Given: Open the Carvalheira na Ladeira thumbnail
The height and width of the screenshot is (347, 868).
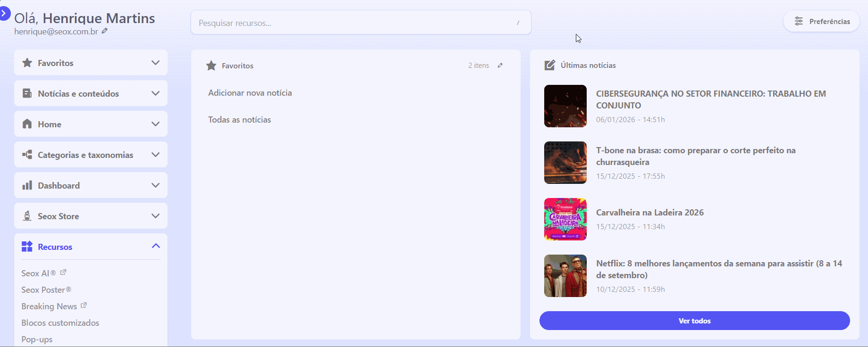Looking at the screenshot, I should click(x=565, y=219).
